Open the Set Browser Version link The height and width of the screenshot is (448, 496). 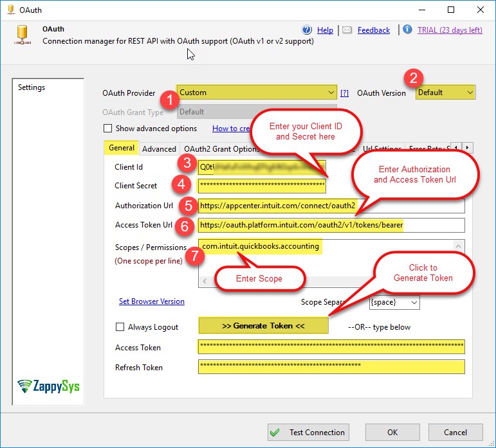[152, 301]
